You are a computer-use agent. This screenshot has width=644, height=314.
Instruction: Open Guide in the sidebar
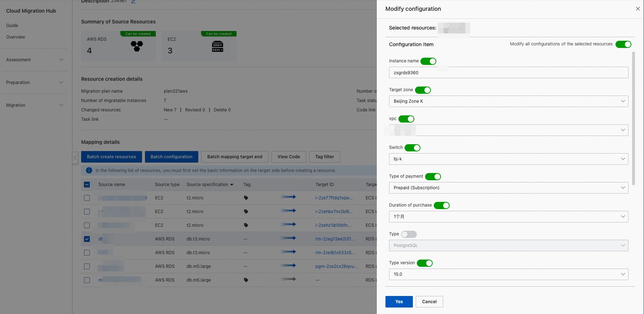(12, 26)
